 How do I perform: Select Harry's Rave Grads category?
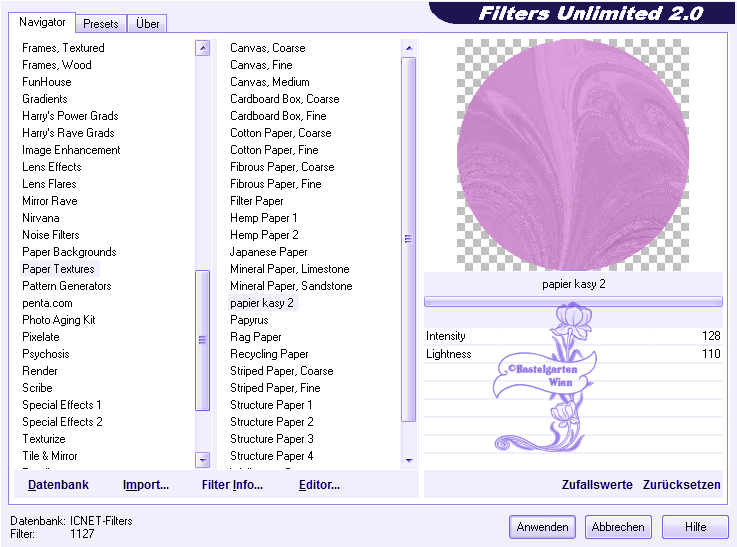click(69, 133)
